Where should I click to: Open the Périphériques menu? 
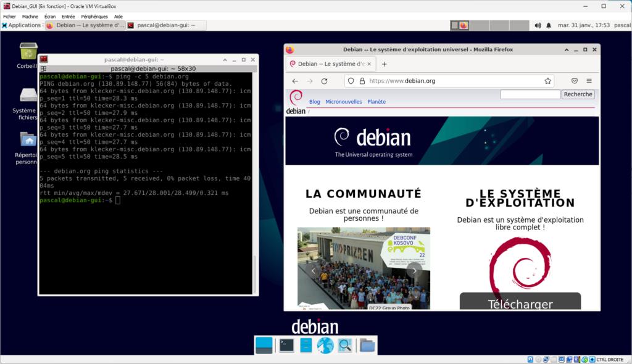click(94, 17)
